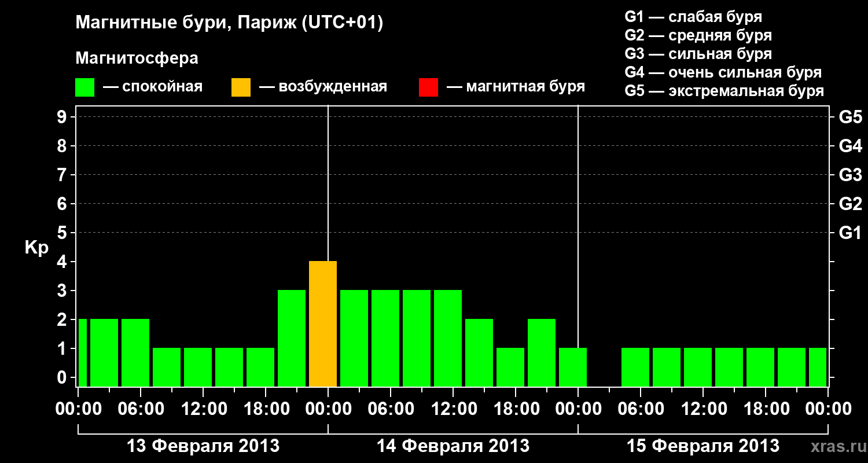Select 'G1 — слабая буря' legend line

(x=693, y=17)
